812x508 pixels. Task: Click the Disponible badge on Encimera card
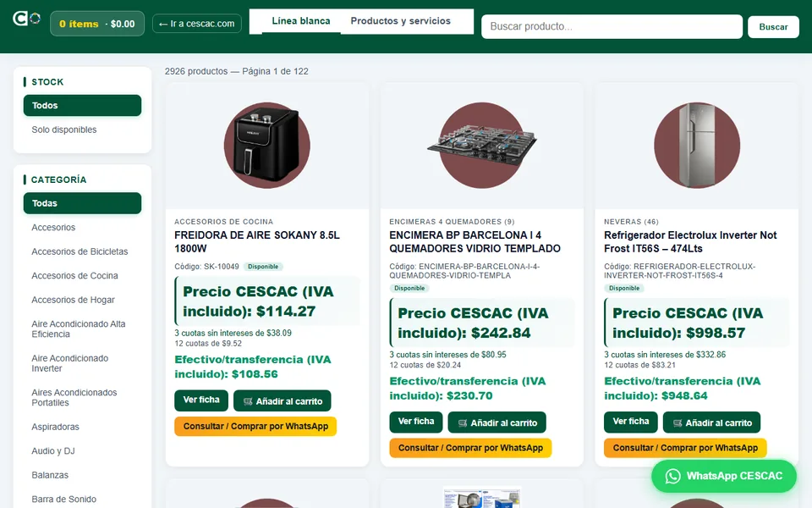[x=409, y=288]
